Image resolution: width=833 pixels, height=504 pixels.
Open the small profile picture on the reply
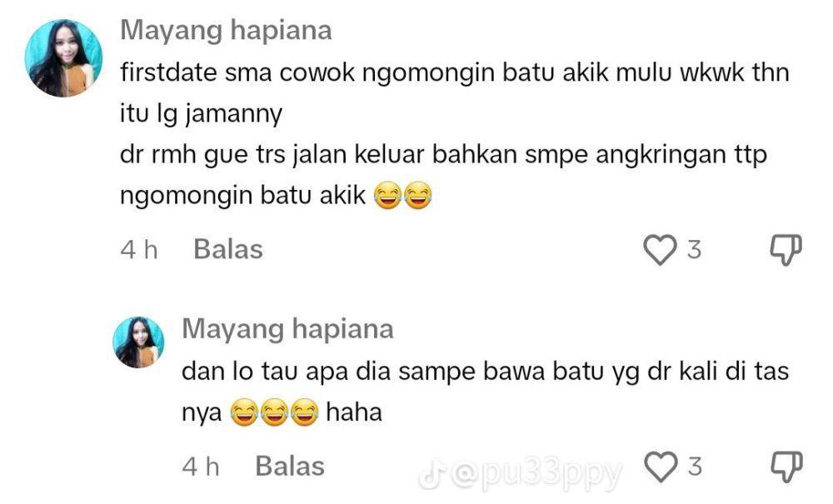click(138, 342)
